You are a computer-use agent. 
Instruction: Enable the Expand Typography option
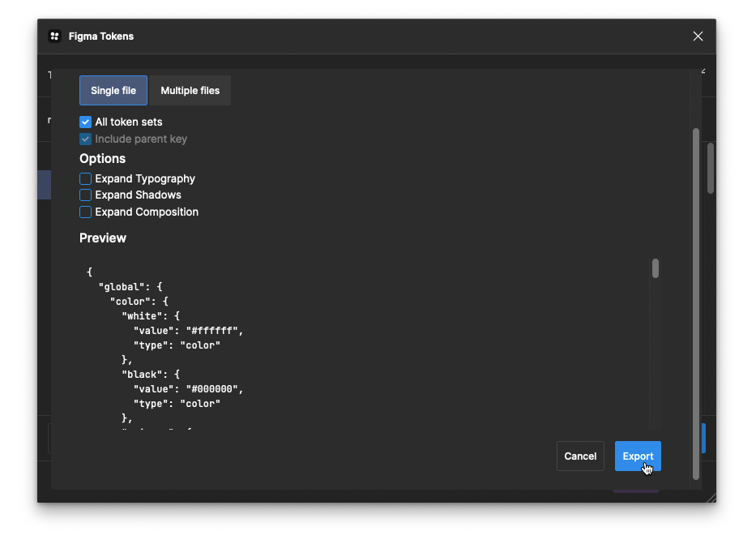pyautogui.click(x=85, y=179)
